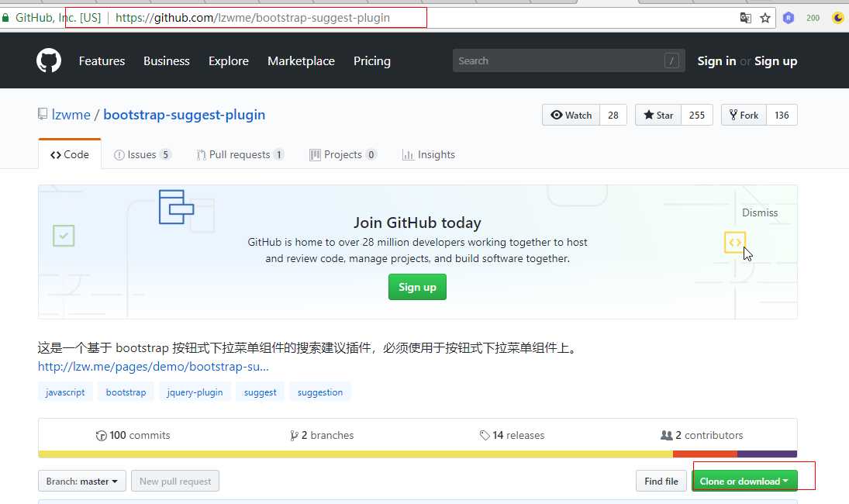Open the watchers count 28
The width and height of the screenshot is (849, 504).
coord(613,115)
